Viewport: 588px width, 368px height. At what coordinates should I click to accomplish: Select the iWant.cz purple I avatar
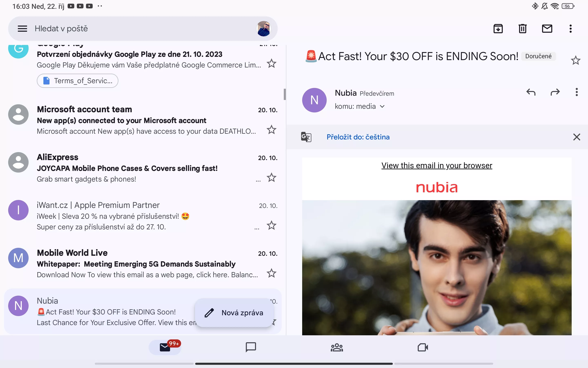pyautogui.click(x=18, y=210)
